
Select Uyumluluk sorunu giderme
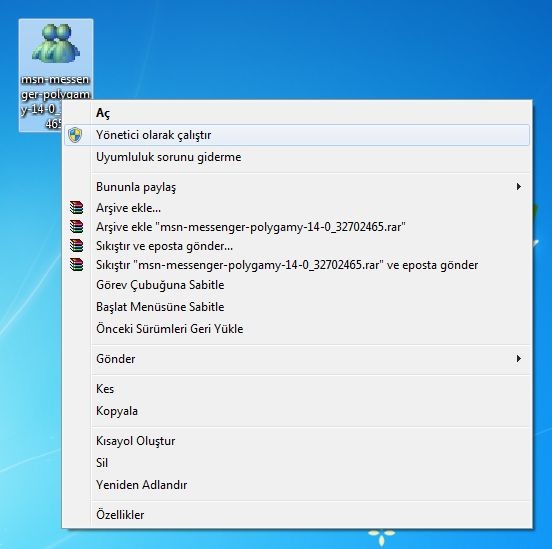tap(297, 157)
